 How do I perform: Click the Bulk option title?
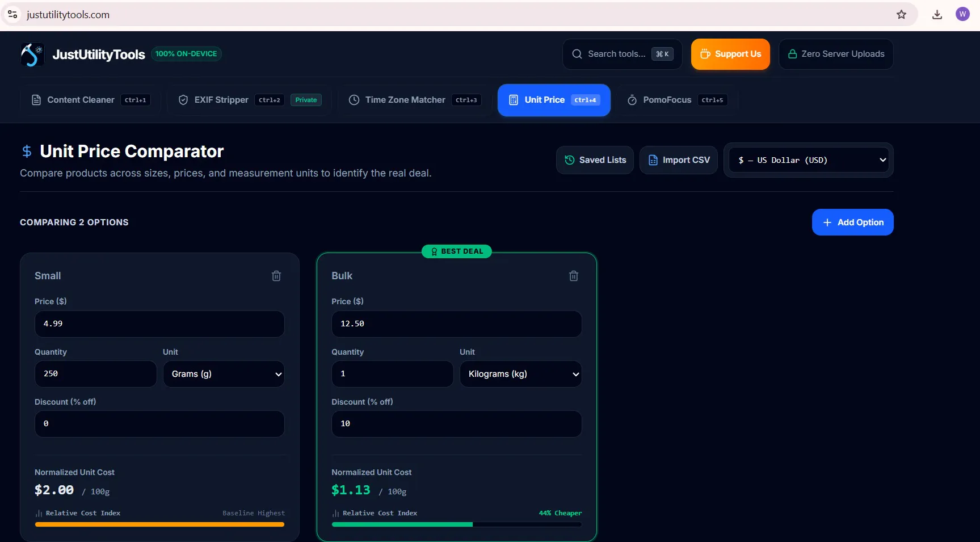(x=342, y=276)
